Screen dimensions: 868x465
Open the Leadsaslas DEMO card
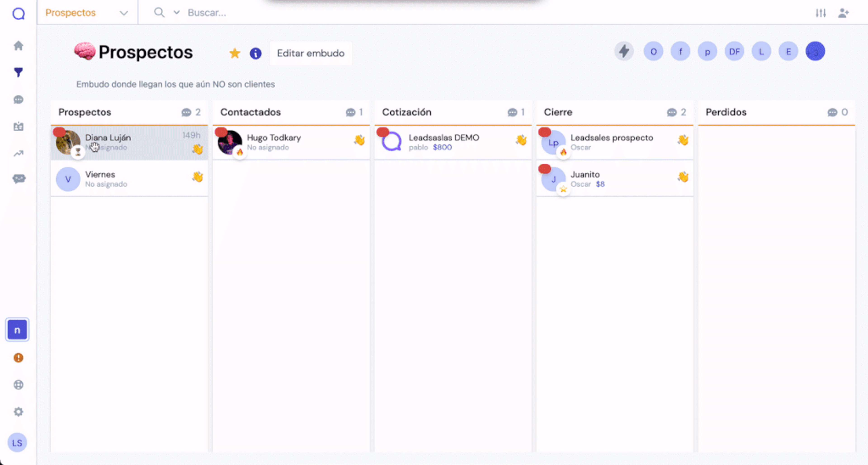453,143
